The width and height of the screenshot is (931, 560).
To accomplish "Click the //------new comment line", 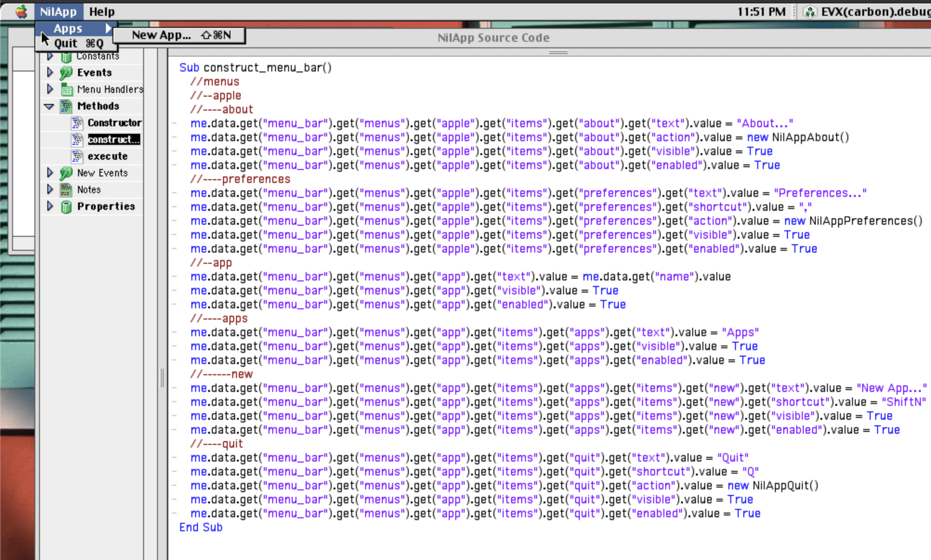I will point(221,374).
